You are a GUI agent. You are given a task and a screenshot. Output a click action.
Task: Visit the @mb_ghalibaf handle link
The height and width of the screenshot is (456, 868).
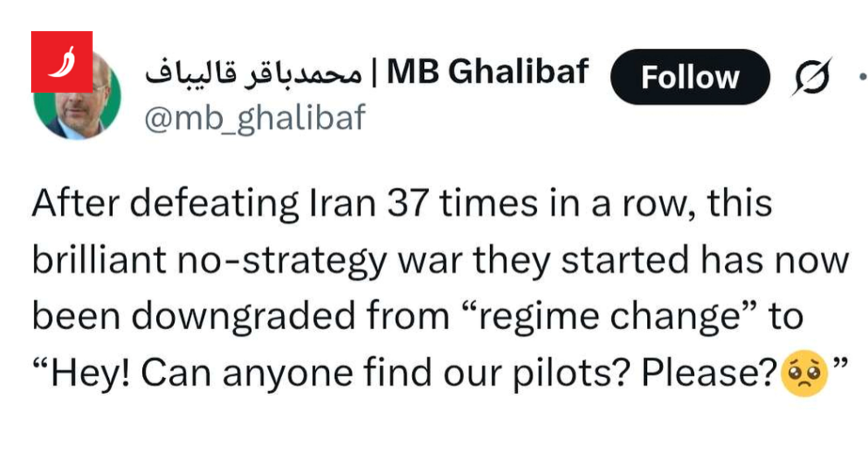pyautogui.click(x=254, y=119)
